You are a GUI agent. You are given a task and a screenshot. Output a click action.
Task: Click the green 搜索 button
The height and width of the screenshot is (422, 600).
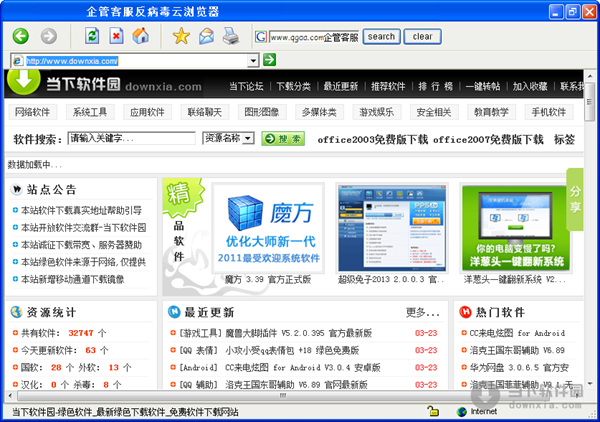(283, 138)
